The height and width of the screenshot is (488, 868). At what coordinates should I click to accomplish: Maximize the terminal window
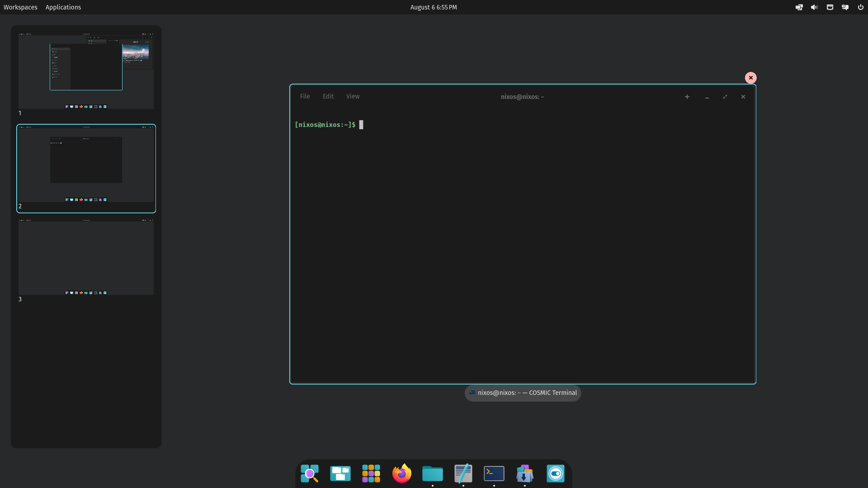725,97
